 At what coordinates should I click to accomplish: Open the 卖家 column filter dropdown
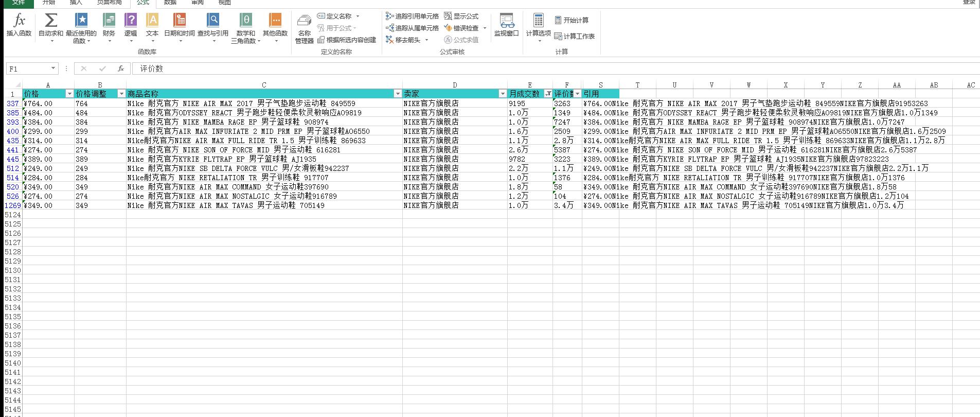pyautogui.click(x=503, y=94)
